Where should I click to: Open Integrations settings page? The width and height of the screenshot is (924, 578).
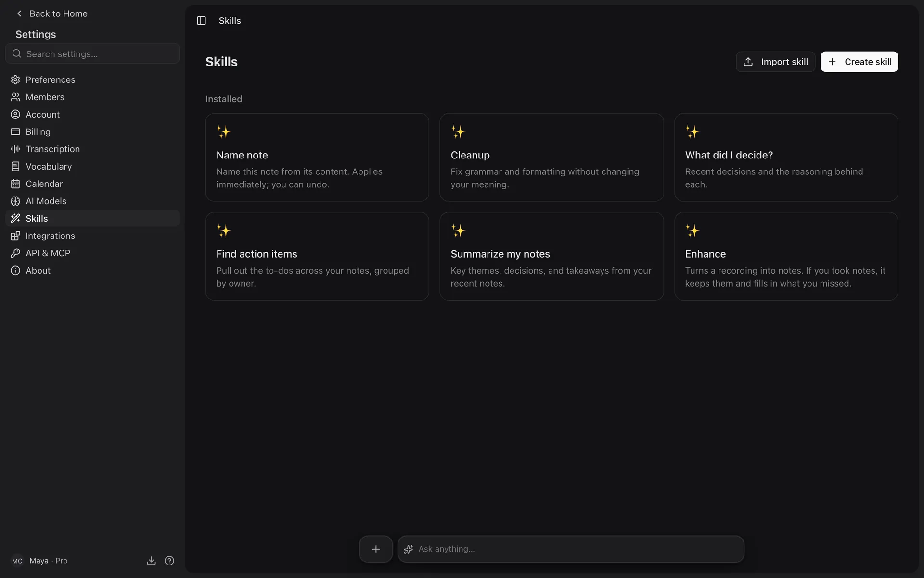[x=92, y=236]
